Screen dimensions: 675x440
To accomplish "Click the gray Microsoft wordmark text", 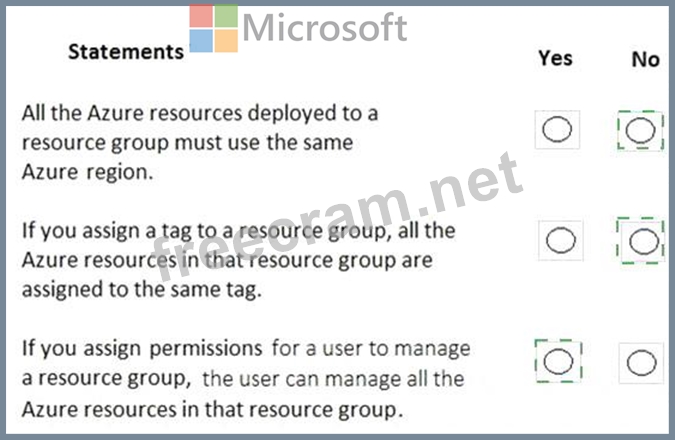I will (x=325, y=28).
